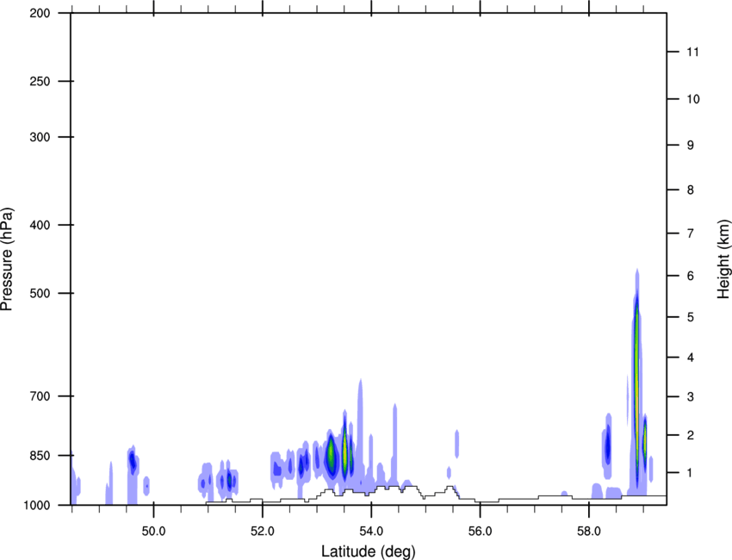Click the 1000 pressure tick label
732x560 pixels.
[37, 505]
